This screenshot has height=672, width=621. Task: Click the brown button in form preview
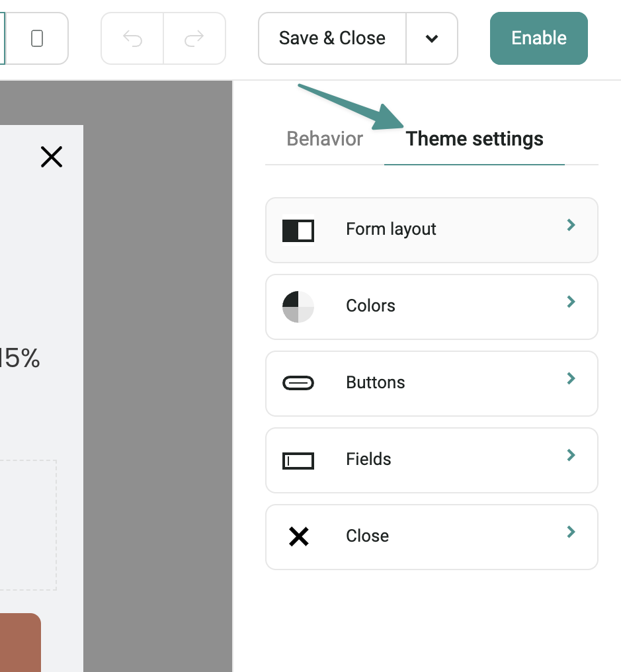click(x=20, y=642)
